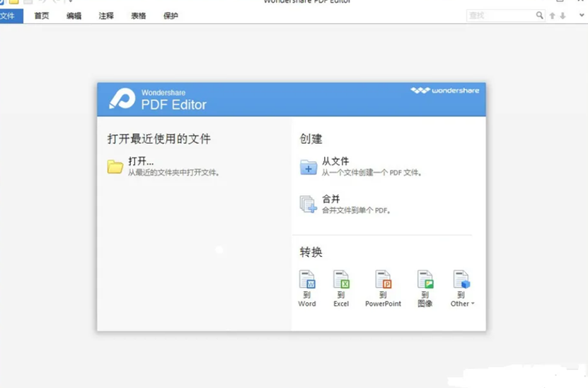Click the 从文件 create icon
The width and height of the screenshot is (588, 388).
tap(309, 167)
